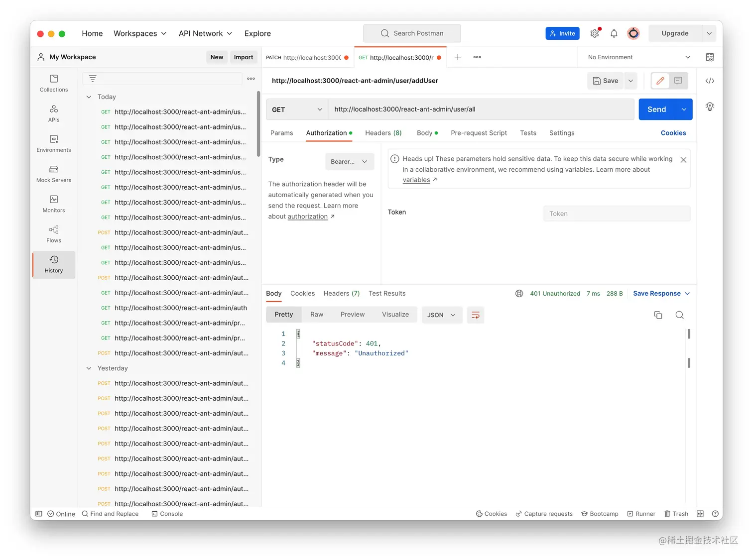Switch to the request Settings tab
Screen dimensions: 753x560
[562, 133]
